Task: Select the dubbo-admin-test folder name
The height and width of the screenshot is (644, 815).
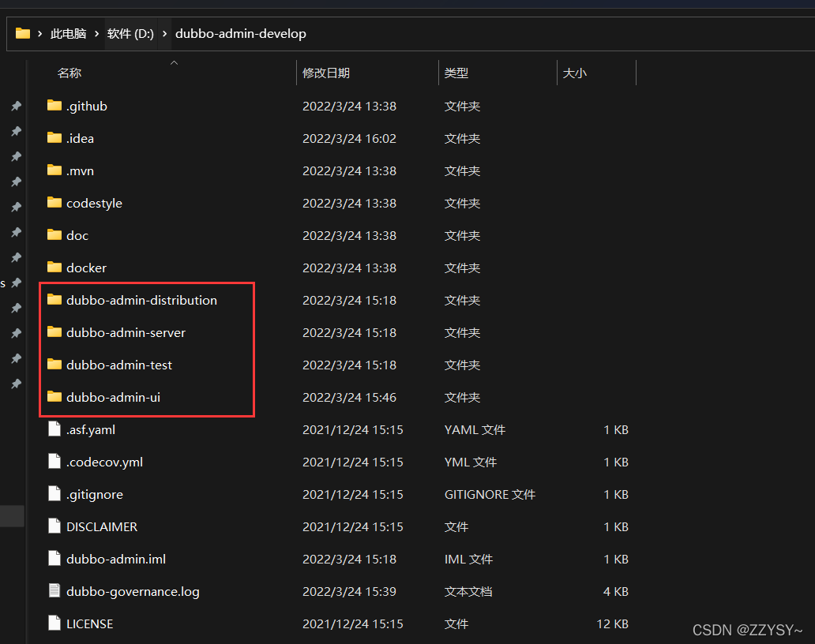Action: click(119, 365)
